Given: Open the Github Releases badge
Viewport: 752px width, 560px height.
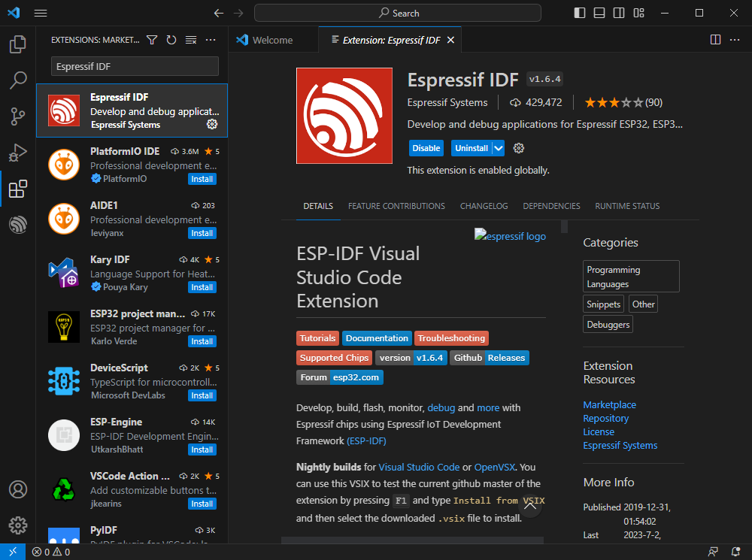Looking at the screenshot, I should point(490,358).
